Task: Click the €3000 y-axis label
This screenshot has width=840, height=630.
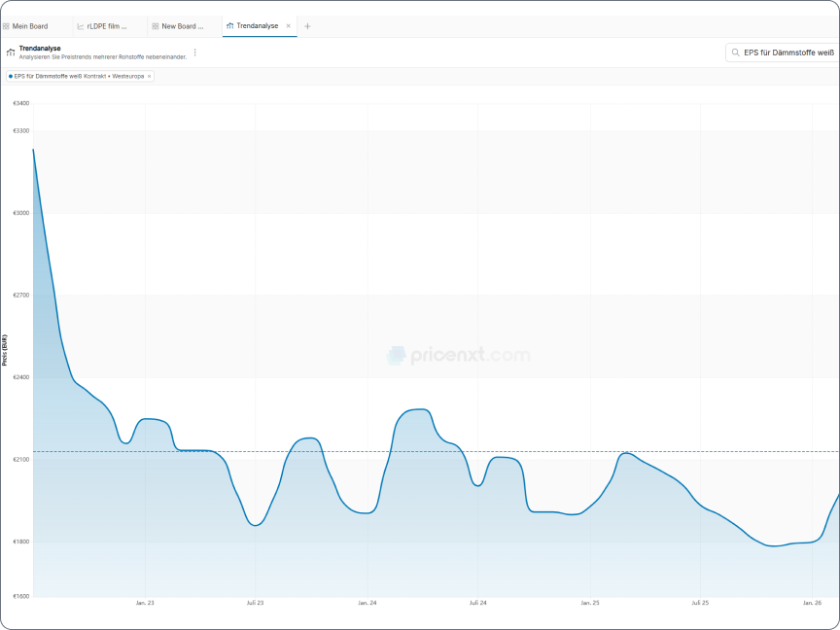Action: (x=21, y=213)
